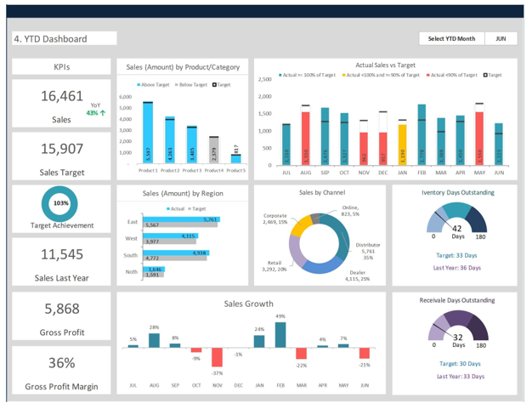The height and width of the screenshot is (409, 532).
Task: Click the NOV -37% Sales Growth bar
Action: 218,357
